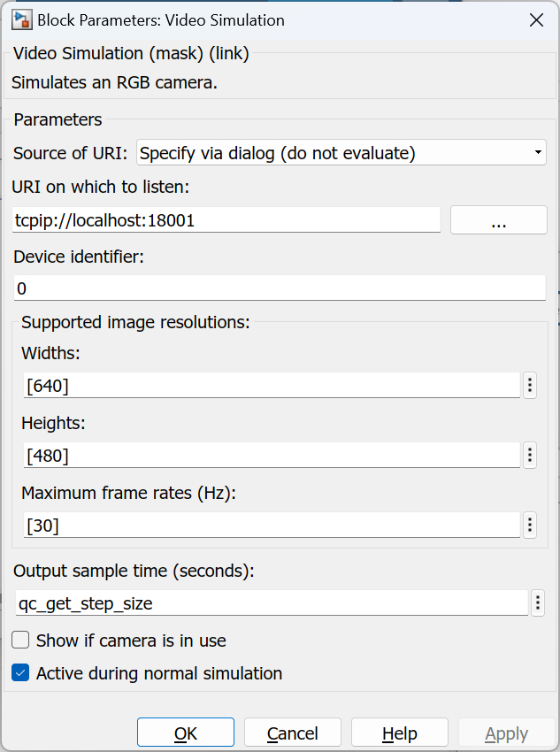
Task: Close the Block Parameters dialog
Action: 536,19
